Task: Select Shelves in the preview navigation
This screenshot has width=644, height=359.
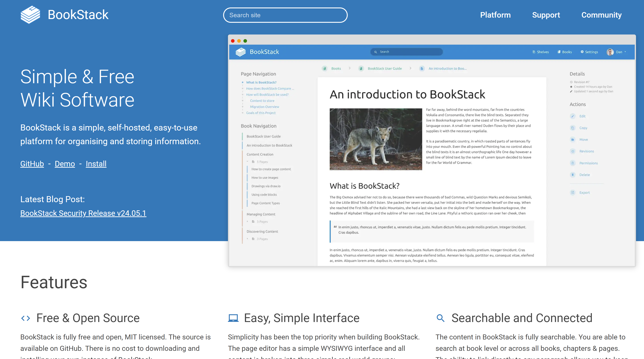Action: 540,52
